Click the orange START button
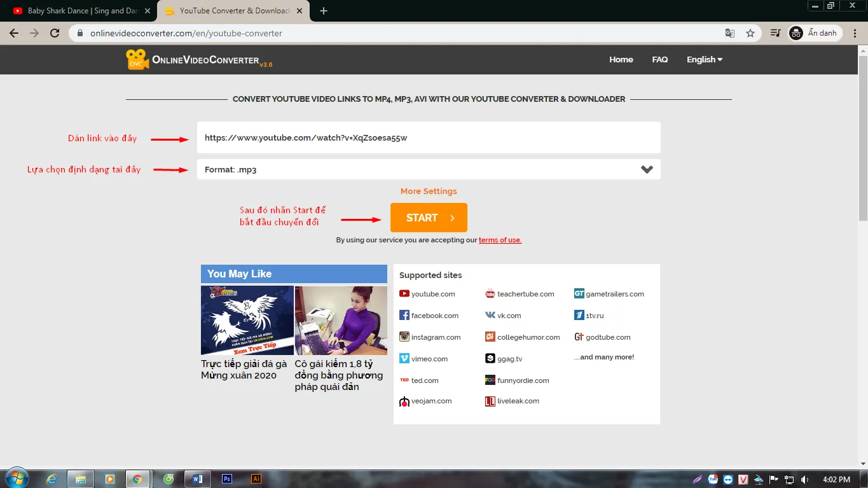The height and width of the screenshot is (488, 868). point(429,218)
